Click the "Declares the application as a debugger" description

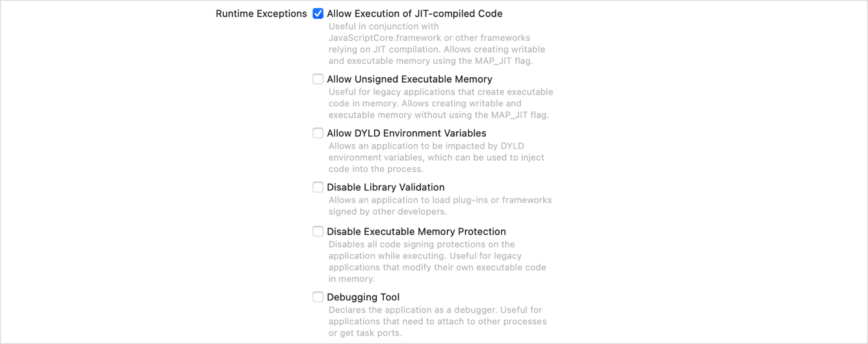435,310
